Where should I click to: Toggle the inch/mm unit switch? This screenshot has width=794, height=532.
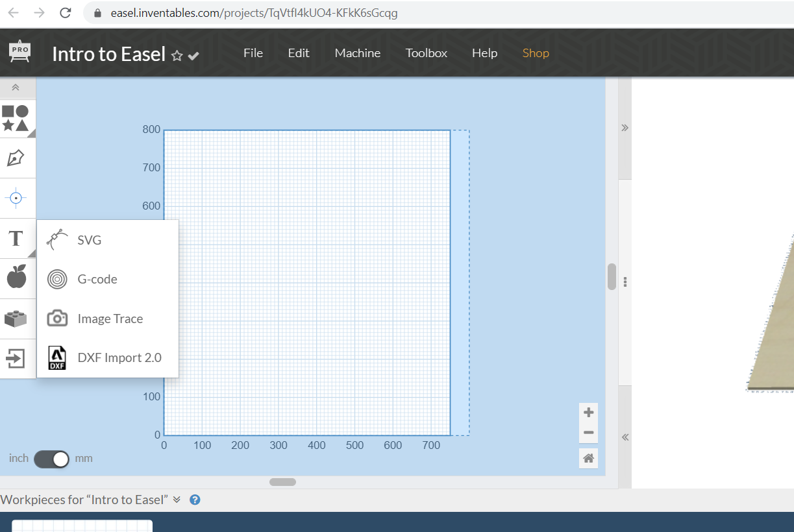click(x=52, y=459)
